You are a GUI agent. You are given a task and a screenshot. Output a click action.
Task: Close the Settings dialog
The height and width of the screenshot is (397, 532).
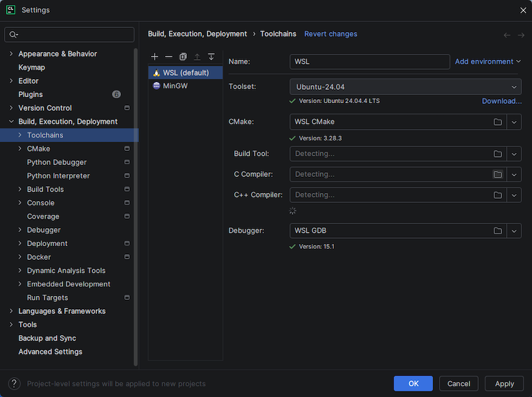(x=523, y=10)
